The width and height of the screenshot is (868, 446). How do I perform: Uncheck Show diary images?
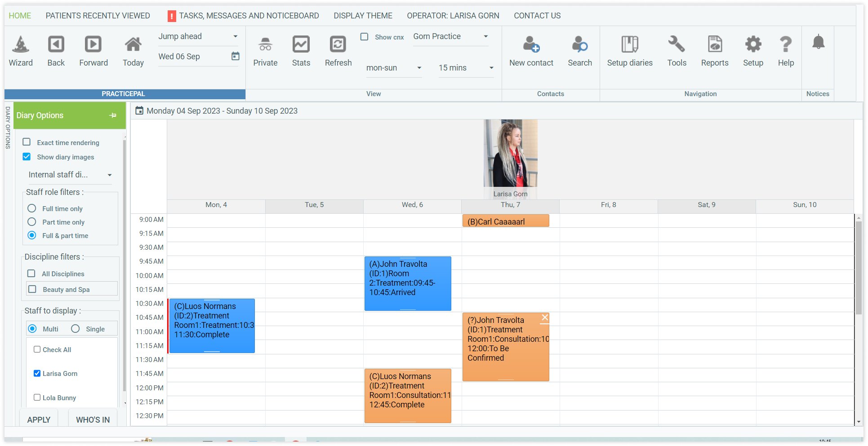pos(27,157)
